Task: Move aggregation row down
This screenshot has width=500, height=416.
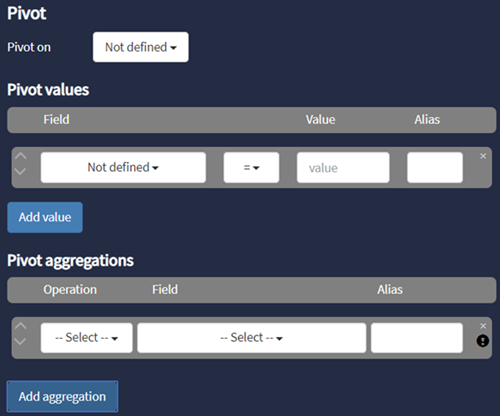Action: (x=21, y=341)
